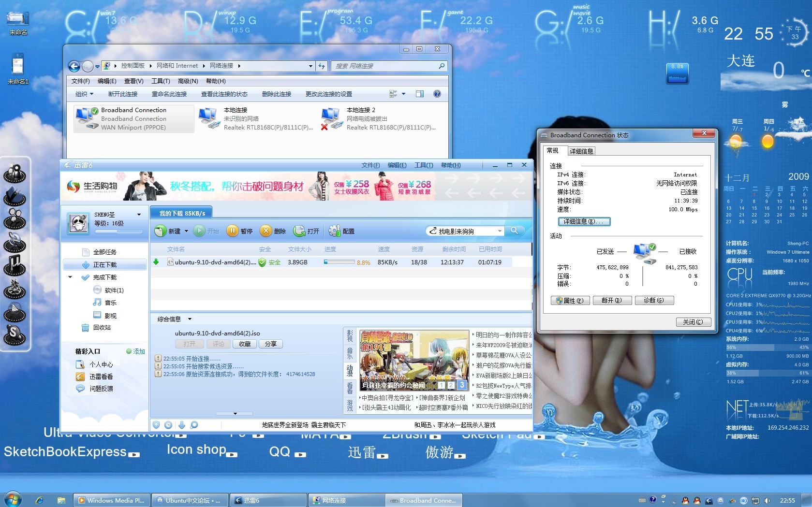The image size is (812, 507).
Task: Select the 本地连接 adapter icon
Action: coord(209,118)
